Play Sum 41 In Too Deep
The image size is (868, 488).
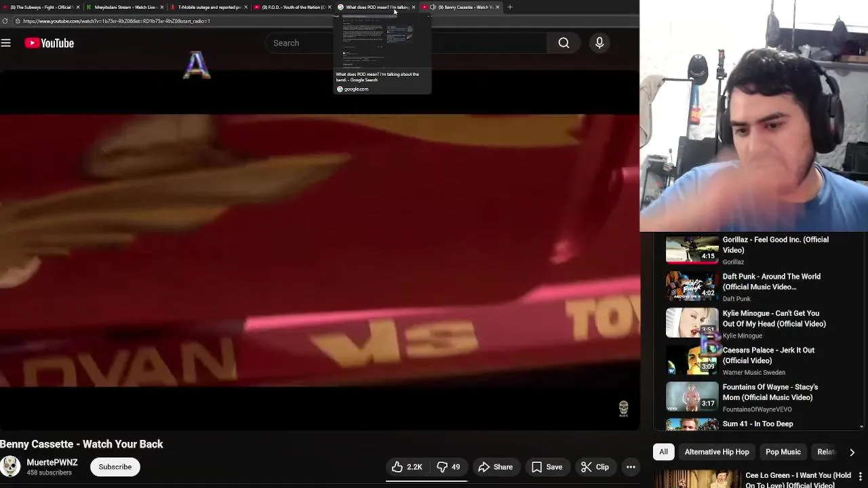[757, 424]
